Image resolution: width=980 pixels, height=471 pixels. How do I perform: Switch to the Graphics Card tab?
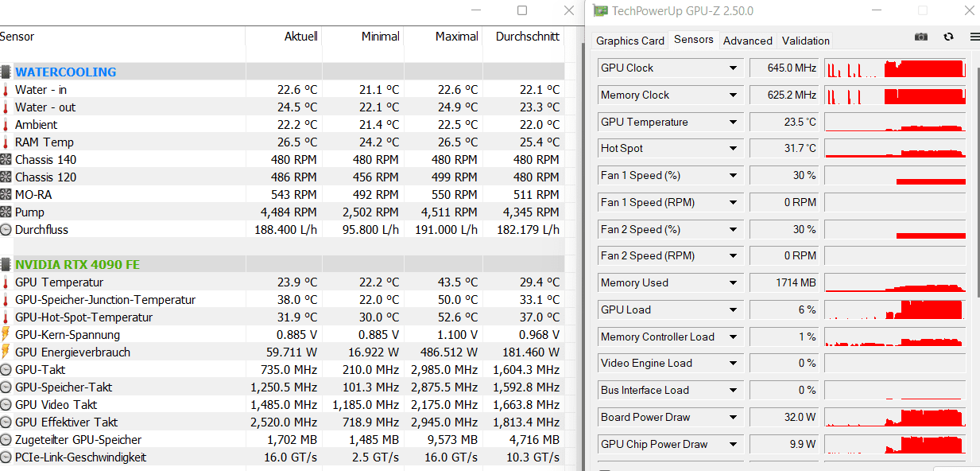[630, 41]
